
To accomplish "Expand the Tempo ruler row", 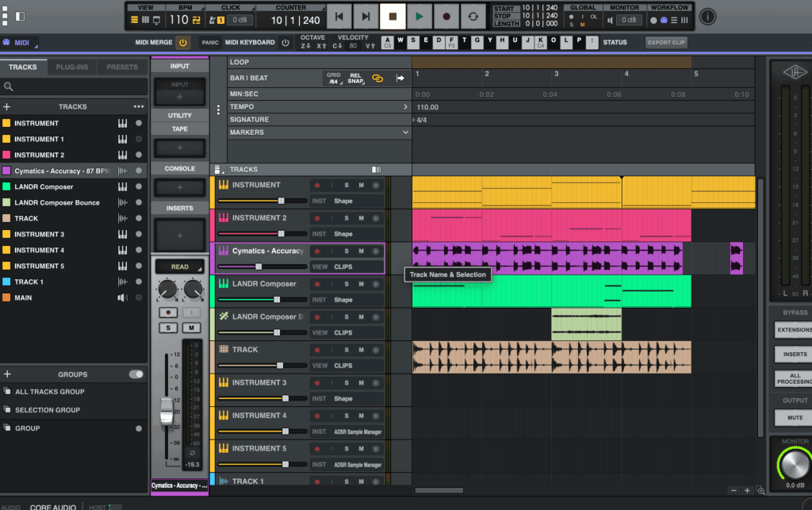I will [405, 107].
